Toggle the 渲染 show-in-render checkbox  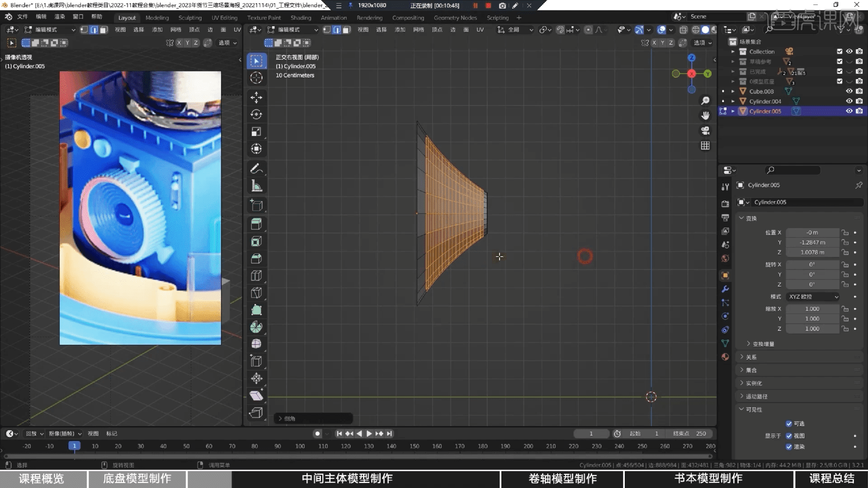pyautogui.click(x=789, y=447)
